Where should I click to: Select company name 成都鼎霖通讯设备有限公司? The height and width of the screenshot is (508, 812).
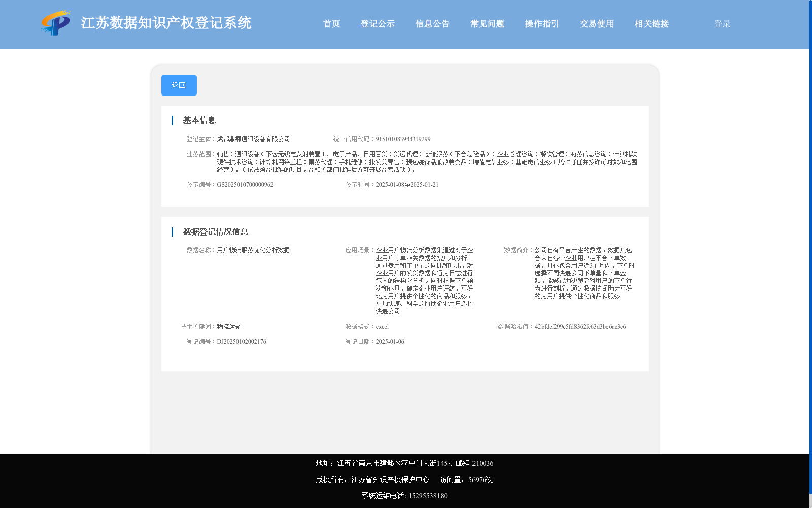[x=253, y=139]
